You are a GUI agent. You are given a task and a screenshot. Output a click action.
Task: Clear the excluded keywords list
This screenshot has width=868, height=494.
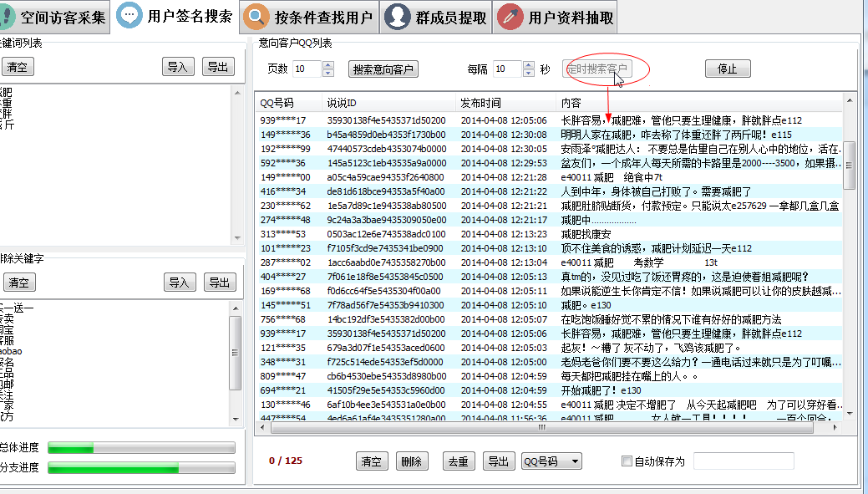[x=19, y=283]
